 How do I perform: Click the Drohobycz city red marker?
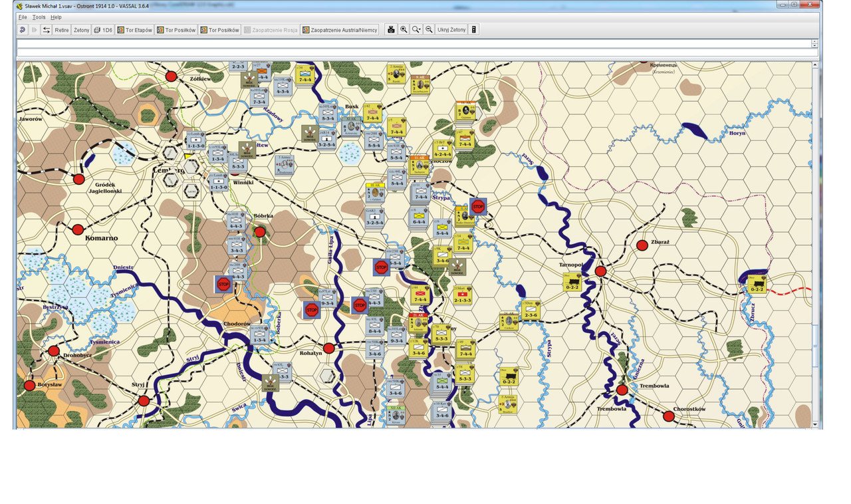coord(54,351)
